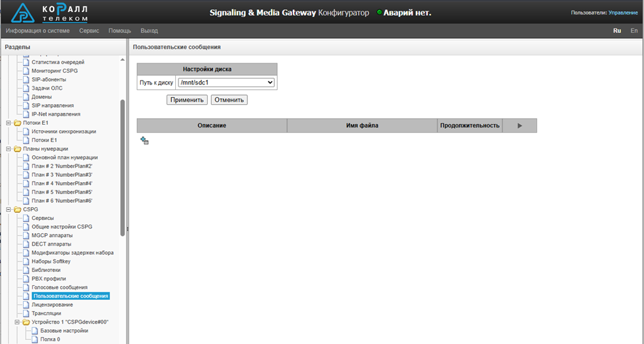Click the green alarm status indicator
The image size is (644, 344).
coord(380,13)
